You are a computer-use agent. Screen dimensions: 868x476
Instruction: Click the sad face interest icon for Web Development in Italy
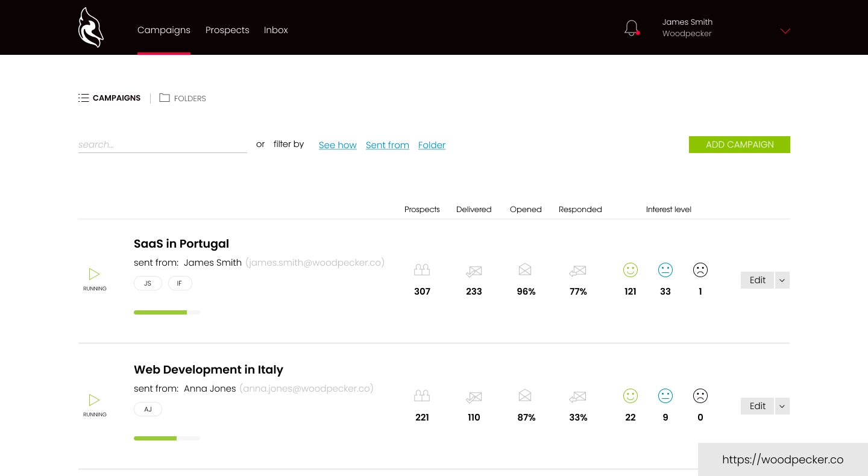(700, 396)
